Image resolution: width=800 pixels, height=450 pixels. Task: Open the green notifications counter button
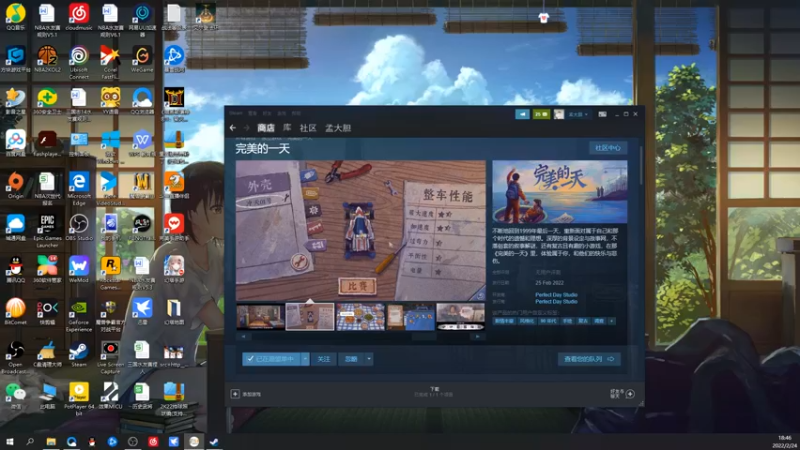(x=541, y=114)
